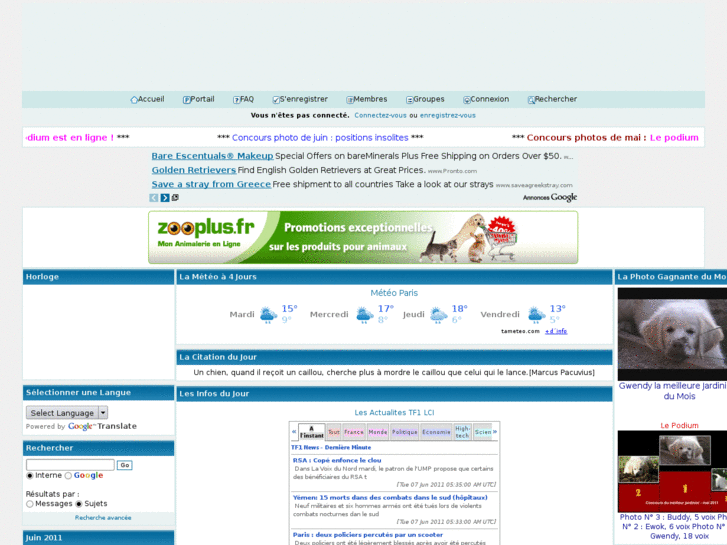This screenshot has height=545, width=727.
Task: Open the A l'instant news tab
Action: [312, 432]
